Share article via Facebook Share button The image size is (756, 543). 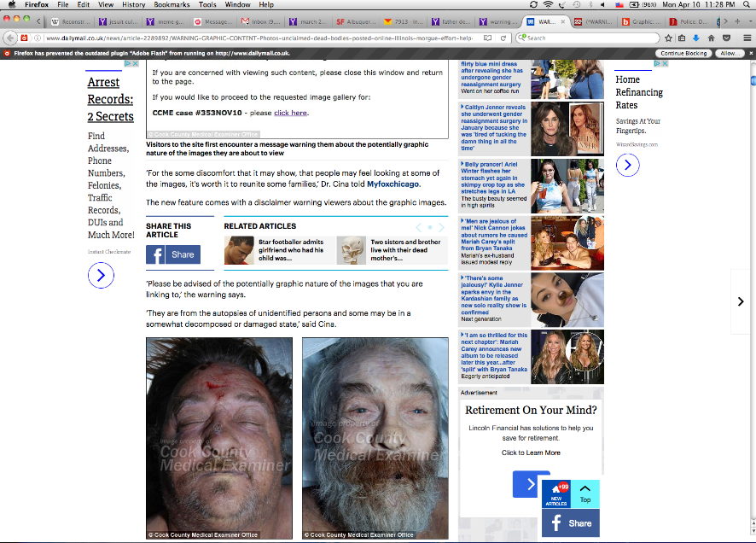coord(173,254)
